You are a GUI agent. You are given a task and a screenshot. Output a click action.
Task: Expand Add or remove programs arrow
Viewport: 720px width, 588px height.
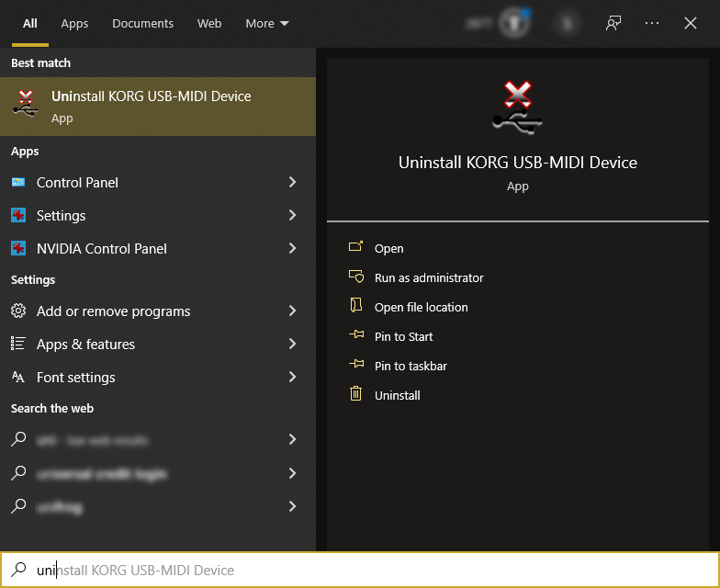coord(292,311)
